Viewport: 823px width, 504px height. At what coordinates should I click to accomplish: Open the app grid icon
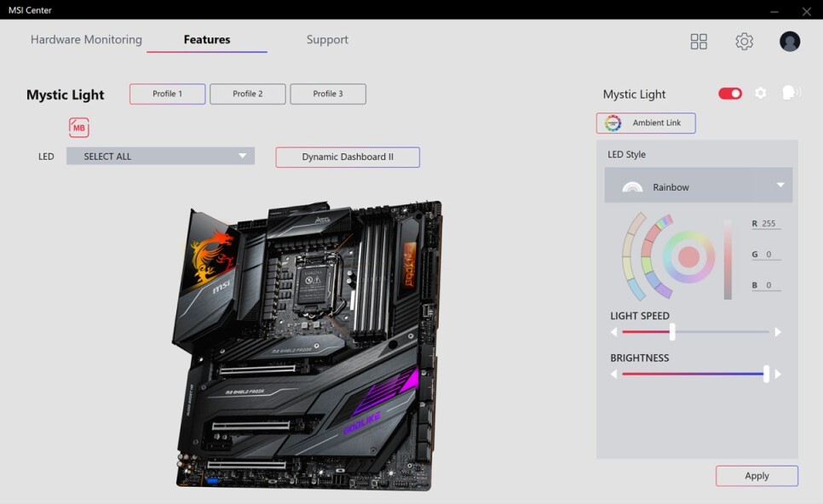699,42
